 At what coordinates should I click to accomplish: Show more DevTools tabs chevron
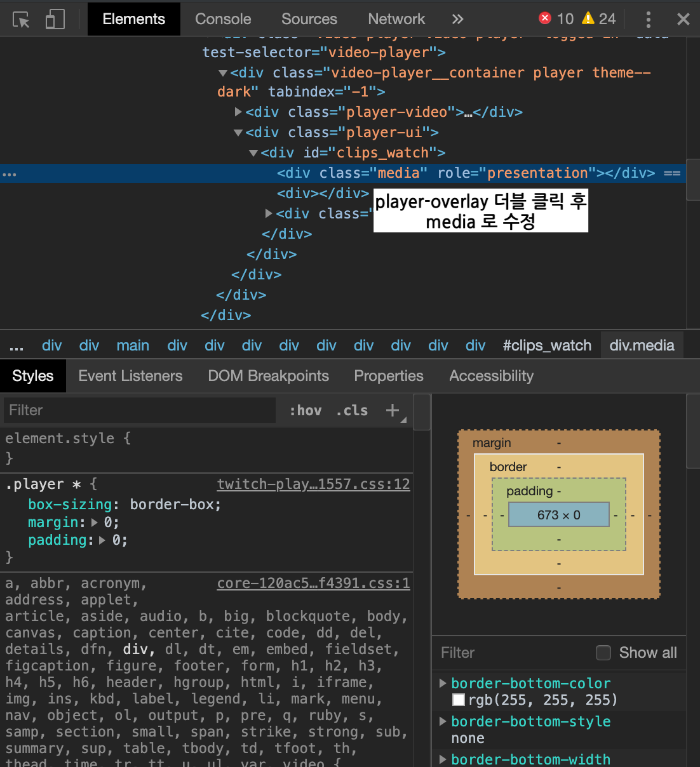tap(457, 19)
